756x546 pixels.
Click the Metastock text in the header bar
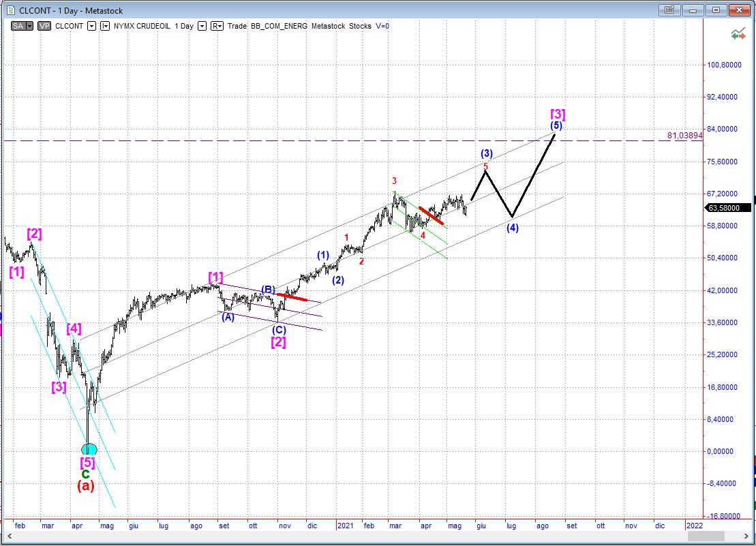(328, 26)
